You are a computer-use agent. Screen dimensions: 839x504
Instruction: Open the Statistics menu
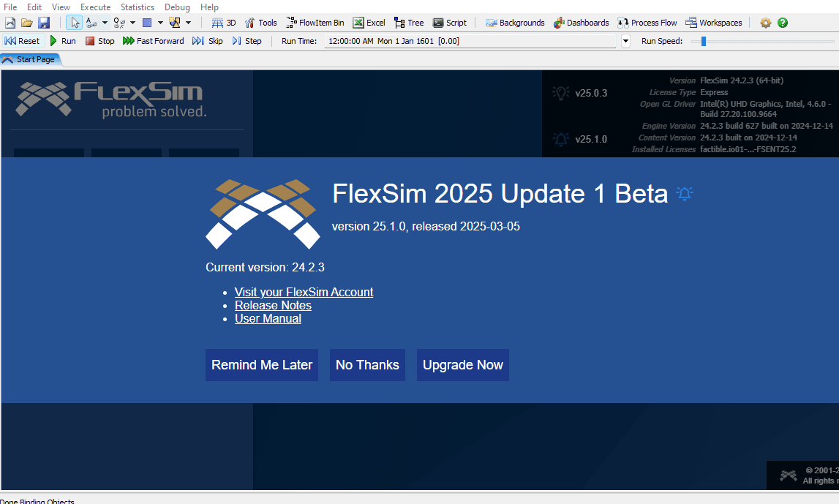(138, 7)
